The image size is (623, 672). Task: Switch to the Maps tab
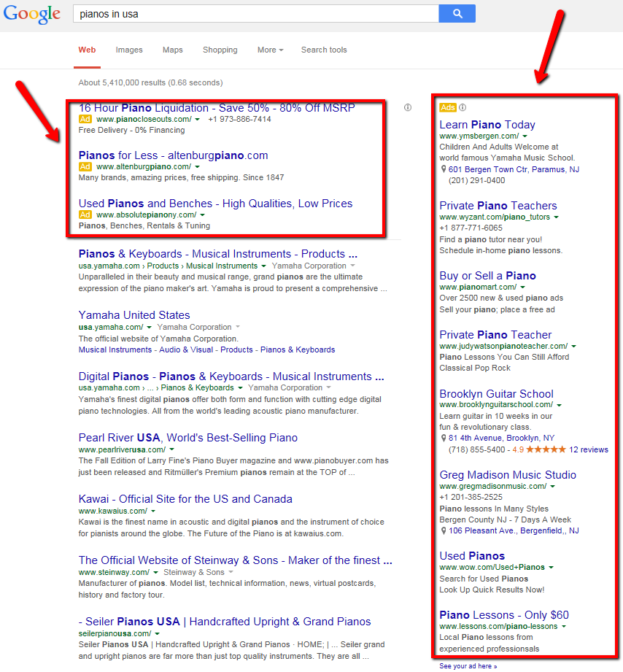click(173, 50)
